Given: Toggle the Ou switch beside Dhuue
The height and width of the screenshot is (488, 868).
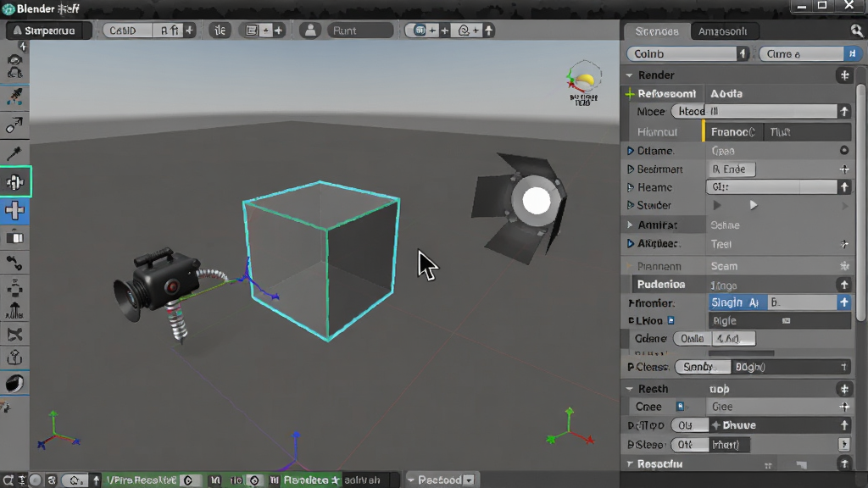Looking at the screenshot, I should 690,425.
